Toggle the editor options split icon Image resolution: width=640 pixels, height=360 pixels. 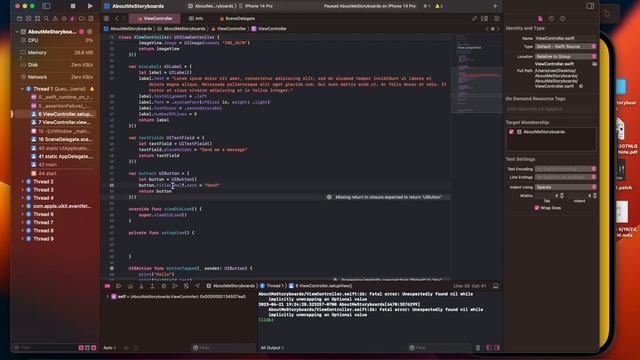point(484,18)
